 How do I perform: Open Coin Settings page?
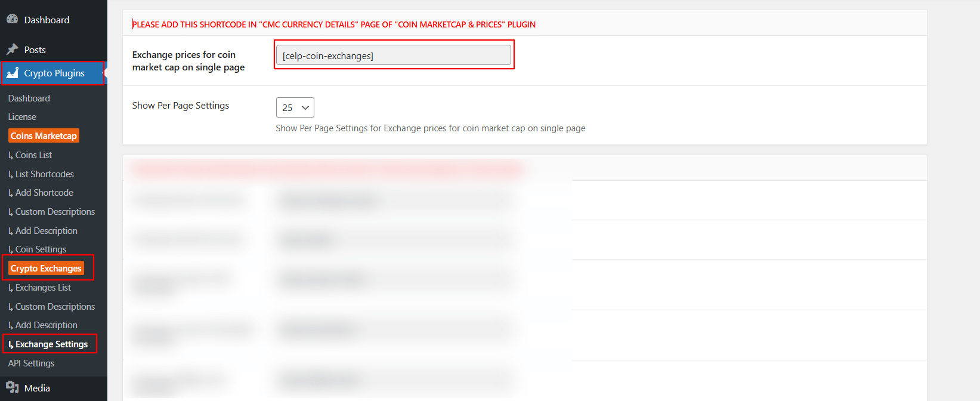41,249
